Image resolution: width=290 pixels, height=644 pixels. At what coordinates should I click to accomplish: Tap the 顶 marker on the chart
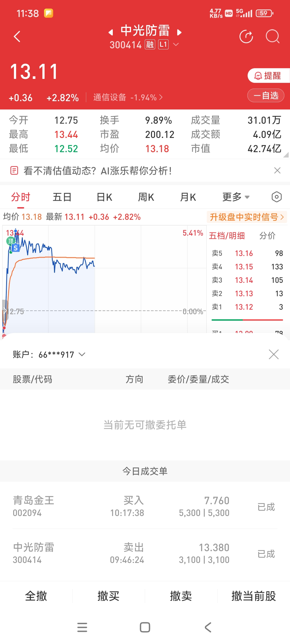(10, 241)
